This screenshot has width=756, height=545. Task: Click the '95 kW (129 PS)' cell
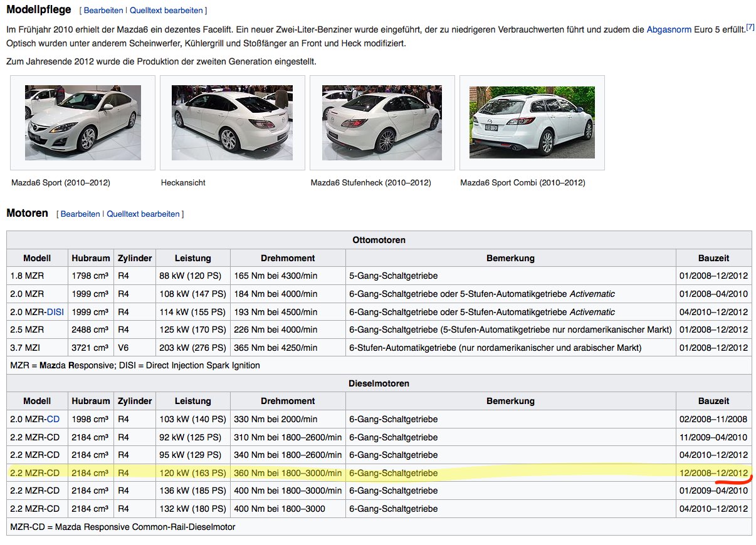coord(193,455)
